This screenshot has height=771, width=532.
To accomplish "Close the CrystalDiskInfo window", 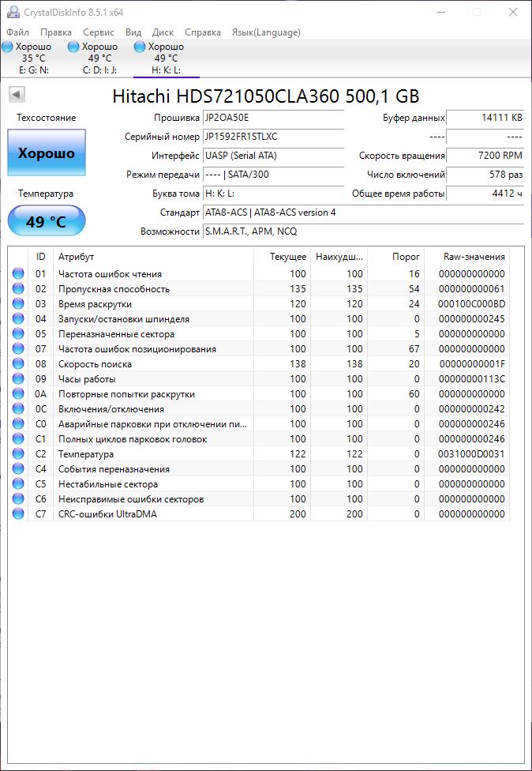I will 513,13.
